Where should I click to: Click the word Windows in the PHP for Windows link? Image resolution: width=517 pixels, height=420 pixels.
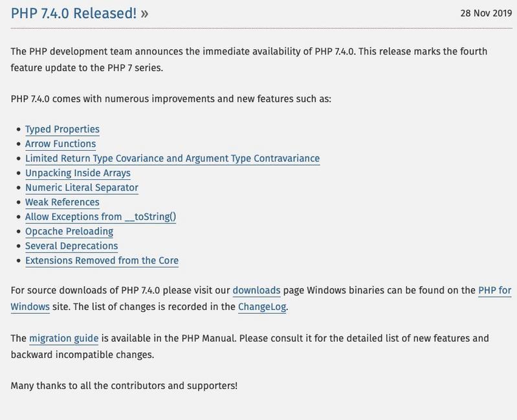(30, 307)
